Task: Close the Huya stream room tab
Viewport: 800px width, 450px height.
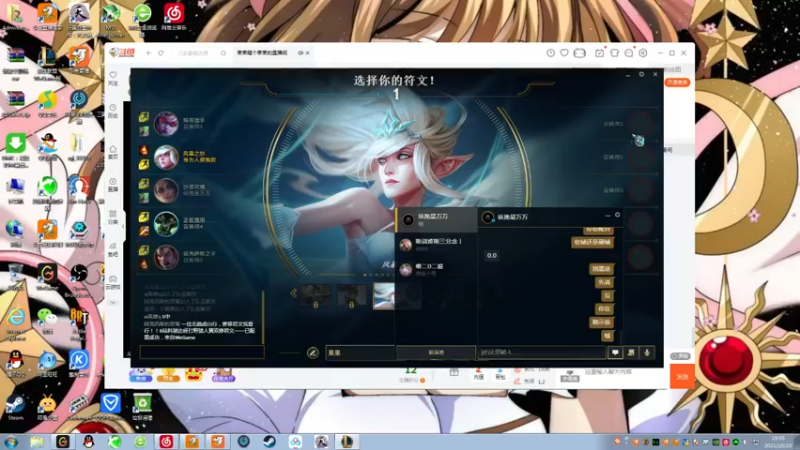Action: [308, 53]
